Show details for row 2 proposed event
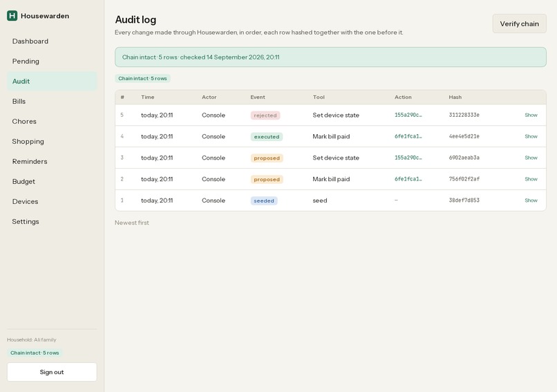Screen dimensions: 557x392 tap(531, 179)
